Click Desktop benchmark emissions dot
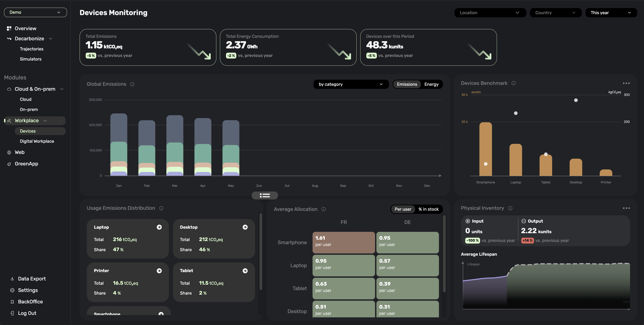This screenshot has height=325, width=644. click(576, 100)
